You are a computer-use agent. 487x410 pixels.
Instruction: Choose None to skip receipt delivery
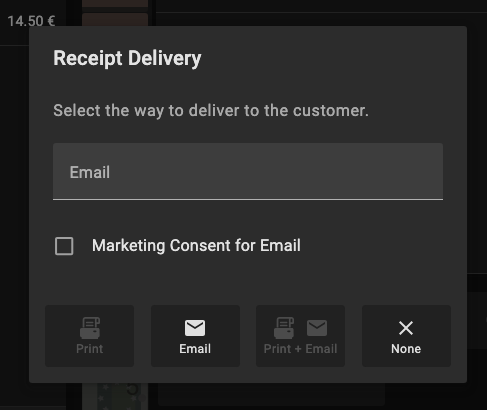tap(406, 336)
